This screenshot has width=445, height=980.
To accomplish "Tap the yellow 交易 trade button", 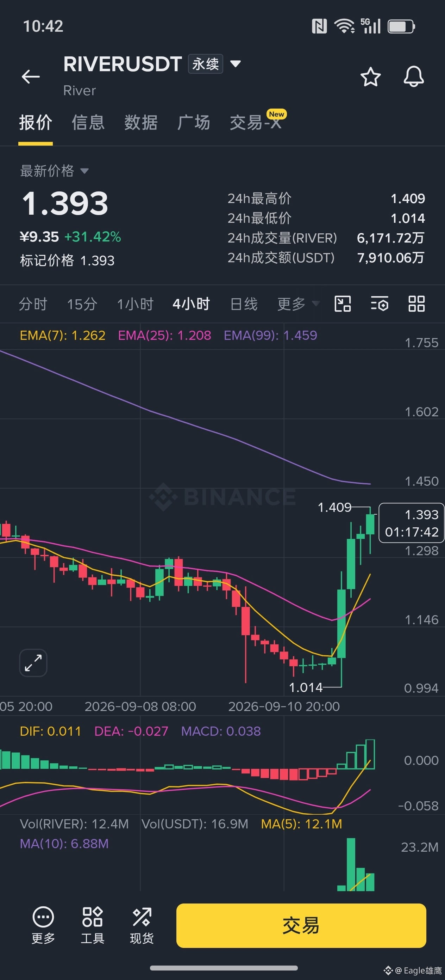I will 301,925.
